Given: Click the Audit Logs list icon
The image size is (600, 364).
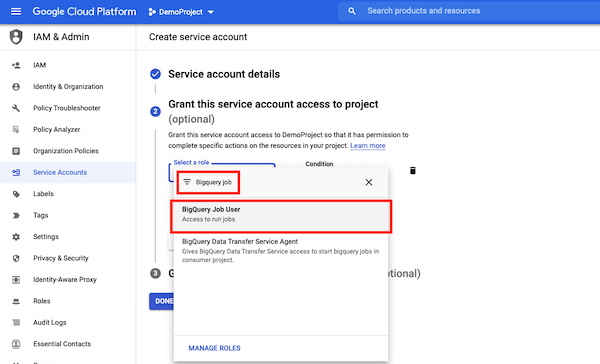Looking at the screenshot, I should (16, 322).
